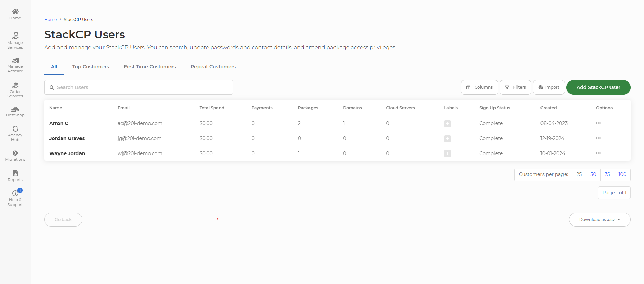Viewport: 644px width, 284px height.
Task: Open the Columns selector
Action: (479, 87)
